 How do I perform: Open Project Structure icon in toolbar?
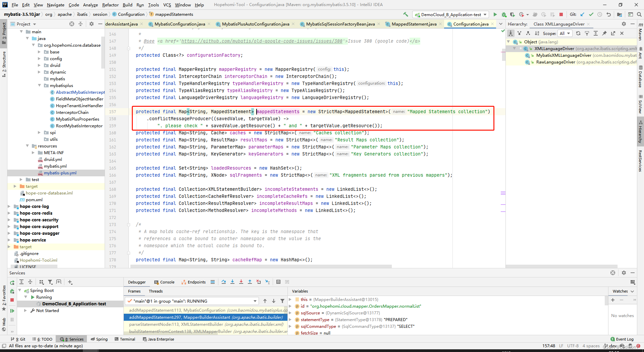click(620, 14)
